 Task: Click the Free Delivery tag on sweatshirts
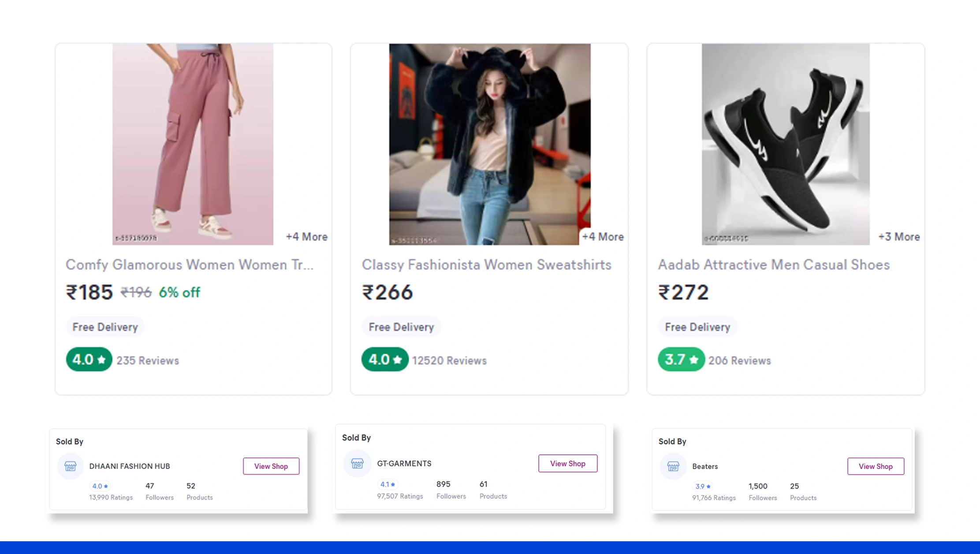(401, 327)
